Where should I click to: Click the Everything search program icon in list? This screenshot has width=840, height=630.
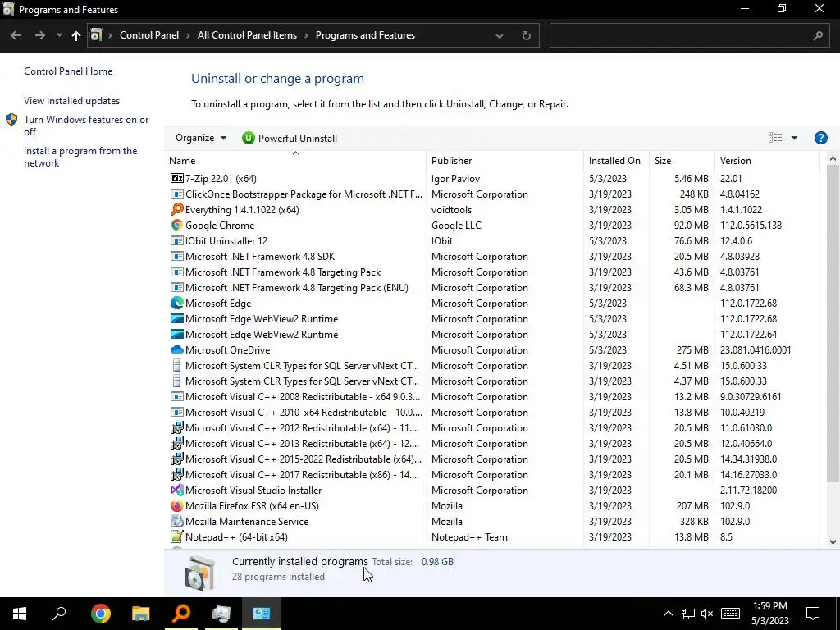point(177,209)
